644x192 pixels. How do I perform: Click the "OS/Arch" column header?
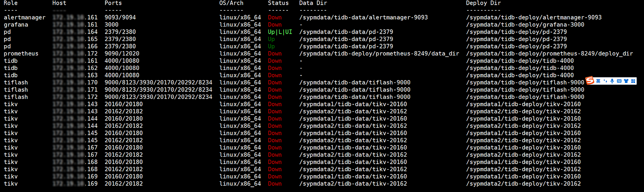(231, 3)
